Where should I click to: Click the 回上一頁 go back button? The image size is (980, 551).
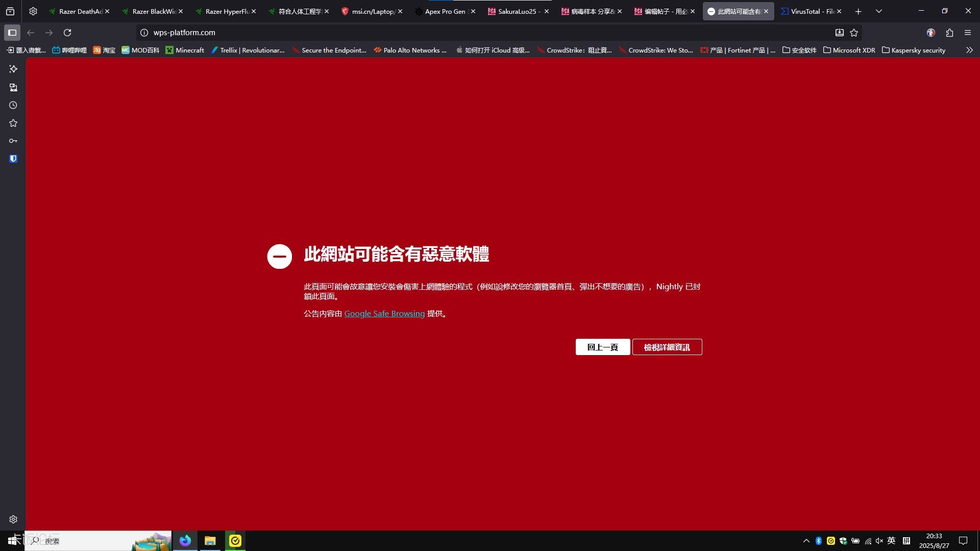[x=602, y=347]
